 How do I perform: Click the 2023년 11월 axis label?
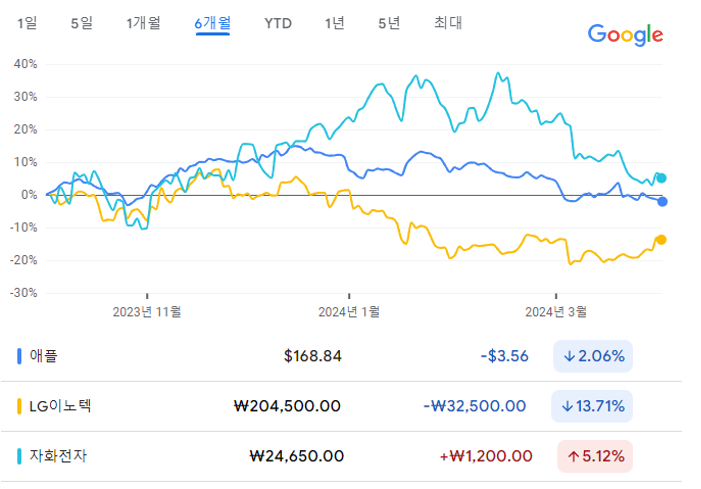click(147, 312)
